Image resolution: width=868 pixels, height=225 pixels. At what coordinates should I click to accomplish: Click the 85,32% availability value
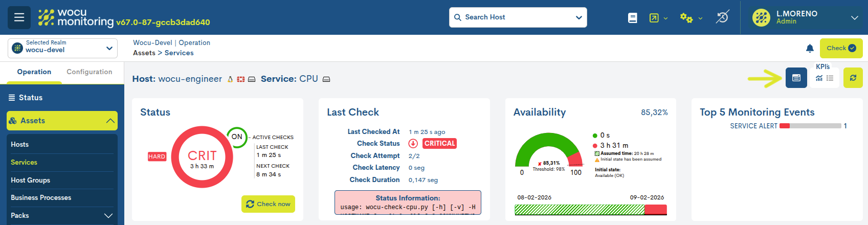654,112
